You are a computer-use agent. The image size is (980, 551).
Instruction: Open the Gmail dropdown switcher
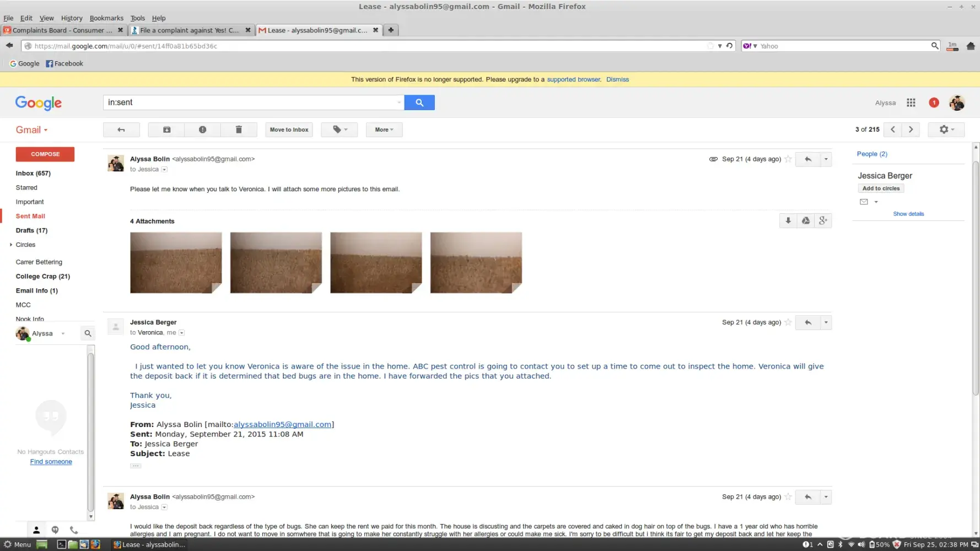(31, 130)
